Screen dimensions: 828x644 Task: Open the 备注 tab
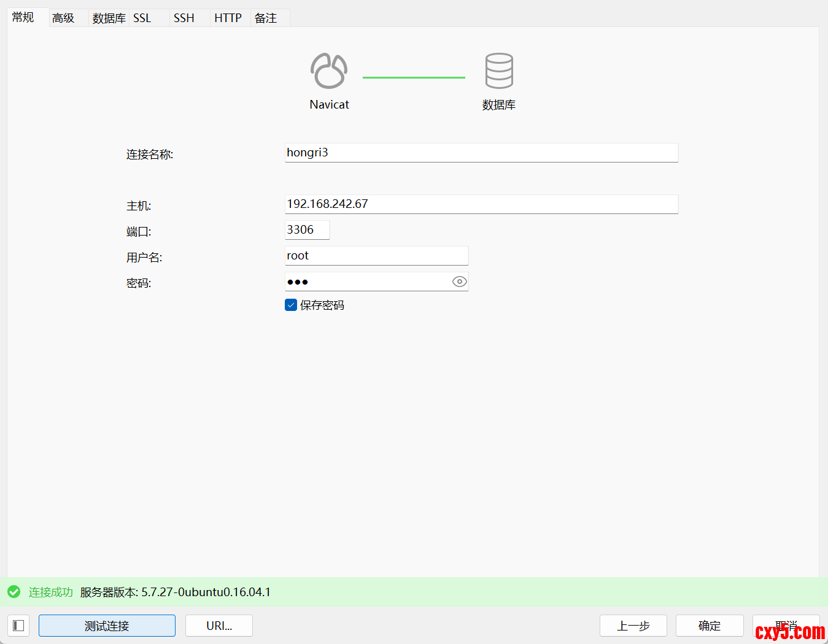266,18
